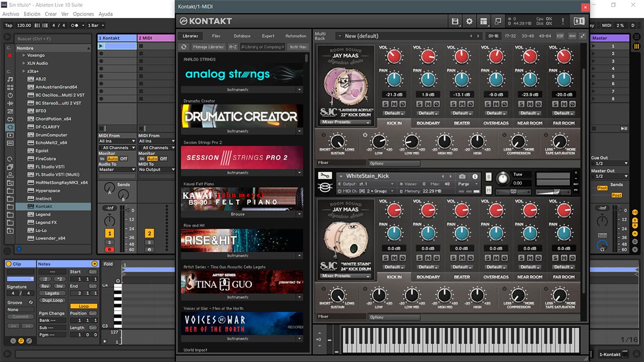The height and width of the screenshot is (362, 644).
Task: Open Kontakt's save disk icon menu
Action: 455,21
